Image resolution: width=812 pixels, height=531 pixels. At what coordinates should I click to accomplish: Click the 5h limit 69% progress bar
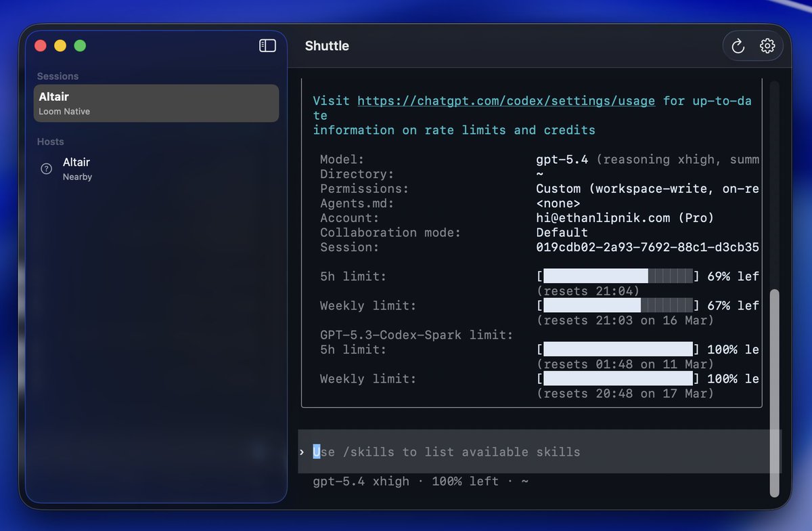[x=618, y=276]
